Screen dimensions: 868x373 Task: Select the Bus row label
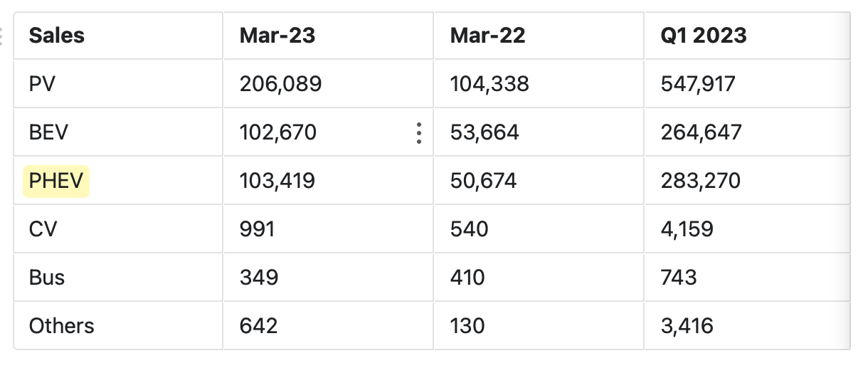click(x=118, y=278)
